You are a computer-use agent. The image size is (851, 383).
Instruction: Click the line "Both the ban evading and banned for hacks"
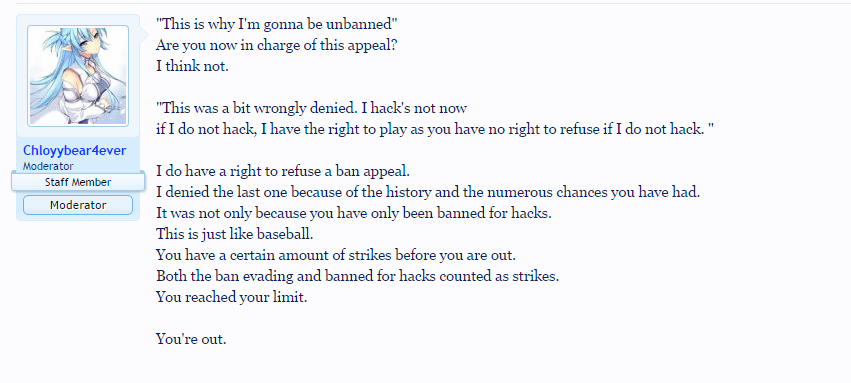(x=358, y=276)
